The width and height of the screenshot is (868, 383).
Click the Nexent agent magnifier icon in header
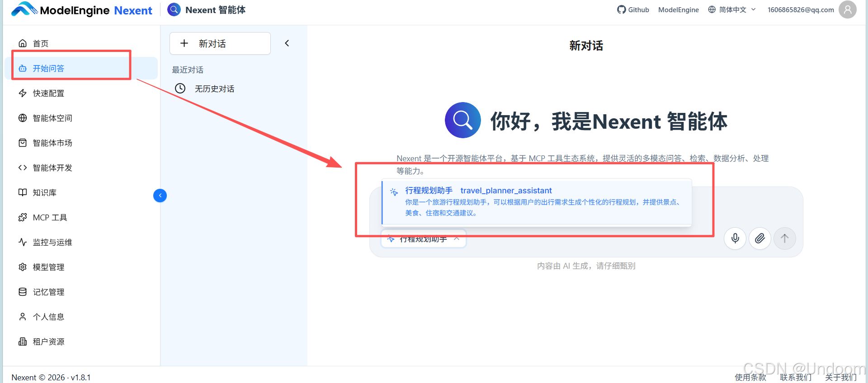174,9
